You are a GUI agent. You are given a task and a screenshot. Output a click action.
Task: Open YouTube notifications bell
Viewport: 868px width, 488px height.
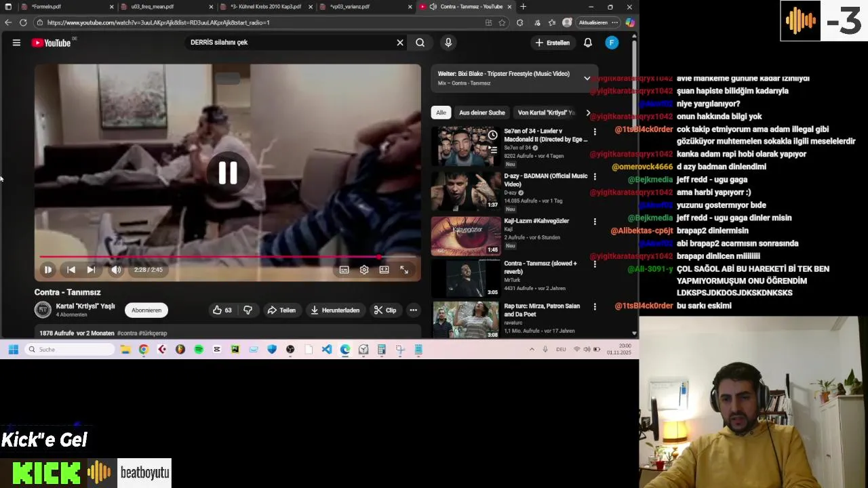(588, 43)
